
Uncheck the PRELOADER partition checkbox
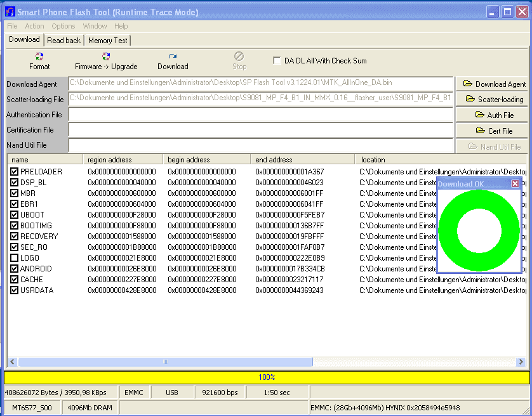pos(14,172)
